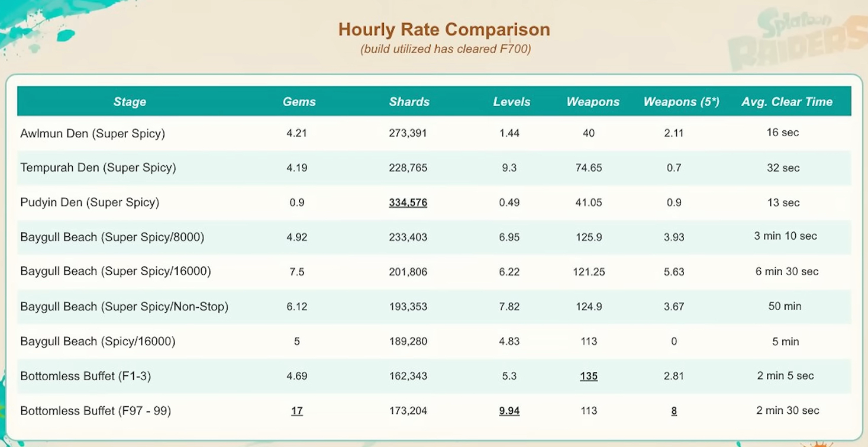Select the 'Gems' column header
This screenshot has height=447, width=868.
(x=299, y=102)
